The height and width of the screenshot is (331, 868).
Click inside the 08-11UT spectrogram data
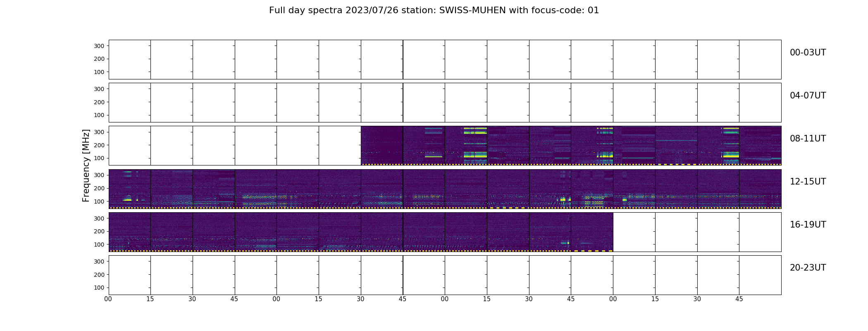coord(571,146)
